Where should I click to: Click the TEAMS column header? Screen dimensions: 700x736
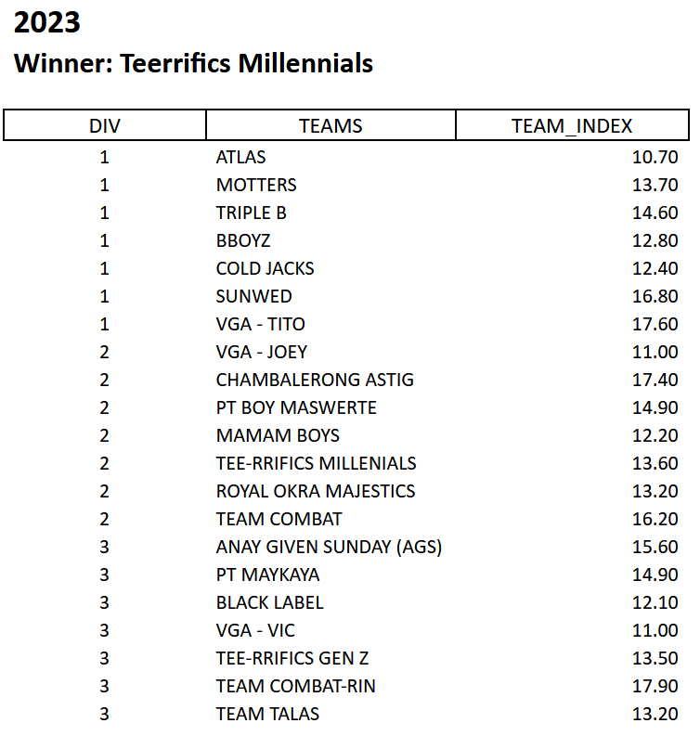[x=331, y=125]
